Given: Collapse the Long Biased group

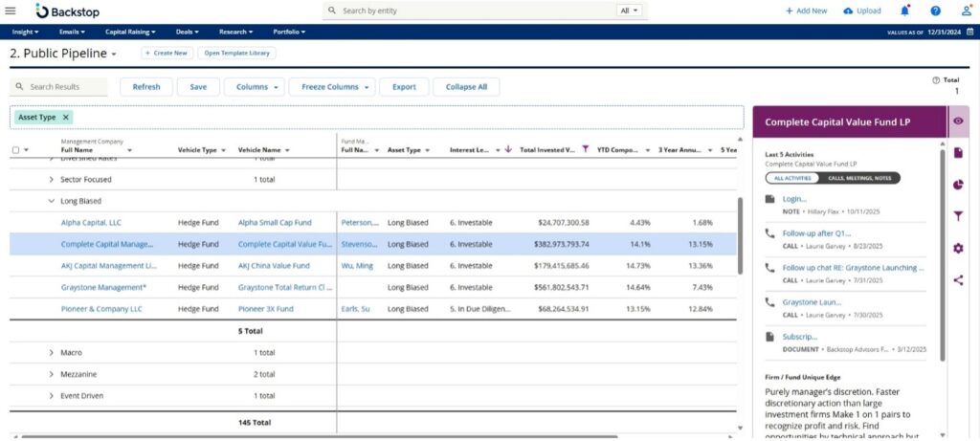Looking at the screenshot, I should click(x=51, y=201).
